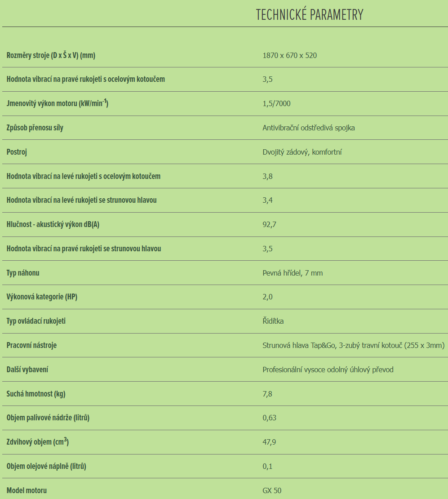Click the Další vybavení row label
The image size is (448, 499).
(x=27, y=370)
